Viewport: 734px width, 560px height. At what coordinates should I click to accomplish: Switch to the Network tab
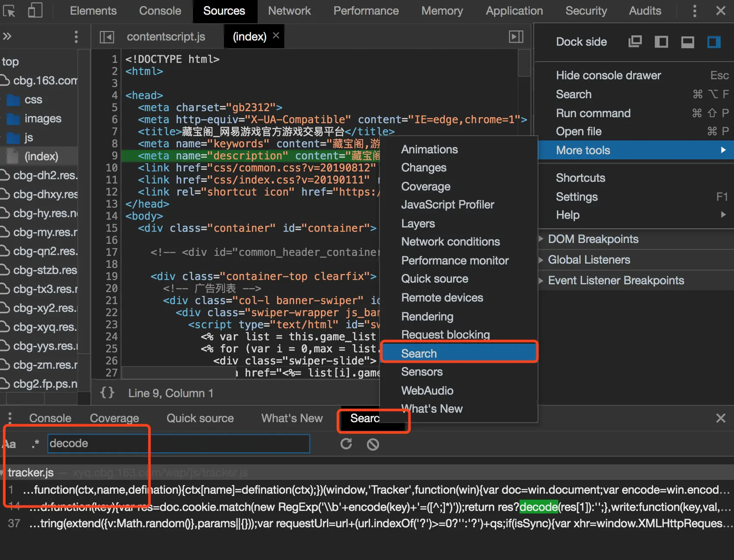(289, 11)
